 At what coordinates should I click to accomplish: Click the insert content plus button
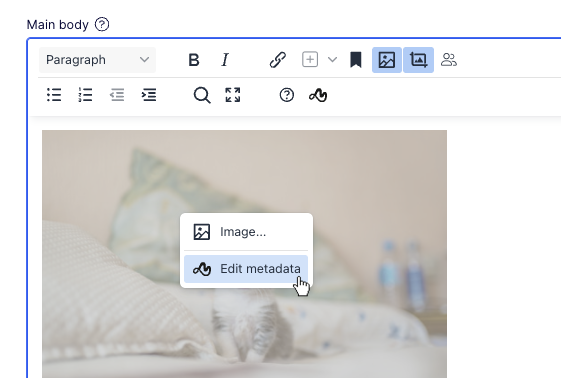point(310,60)
